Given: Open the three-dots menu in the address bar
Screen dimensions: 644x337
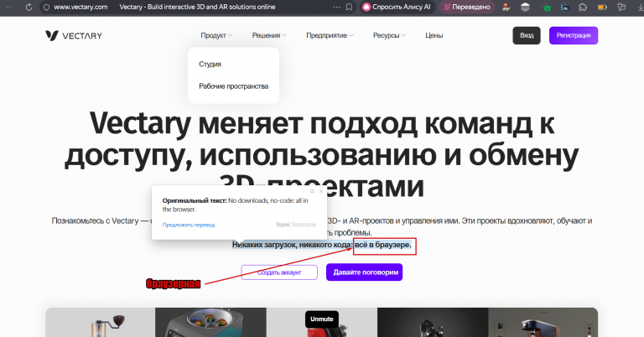Looking at the screenshot, I should [x=337, y=7].
